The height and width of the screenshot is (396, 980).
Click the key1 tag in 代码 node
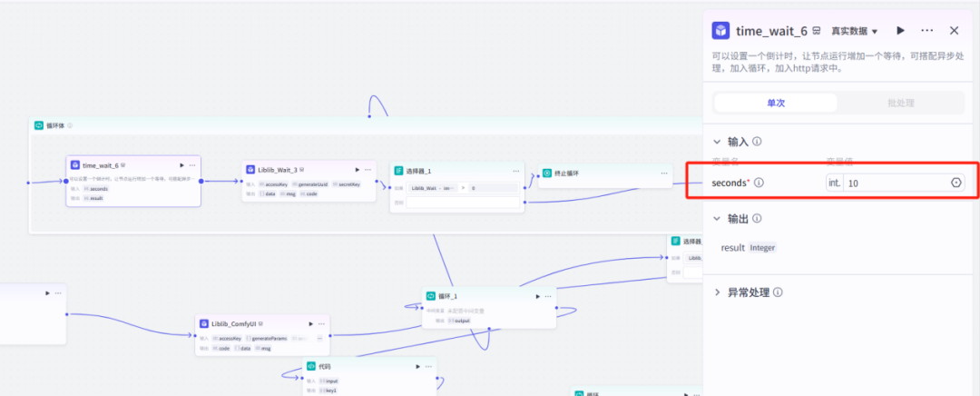coord(328,391)
